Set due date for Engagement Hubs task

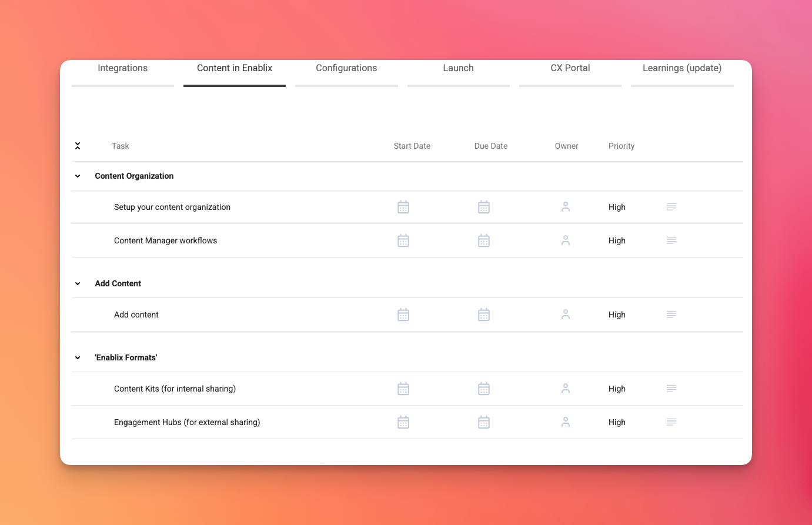click(x=483, y=422)
